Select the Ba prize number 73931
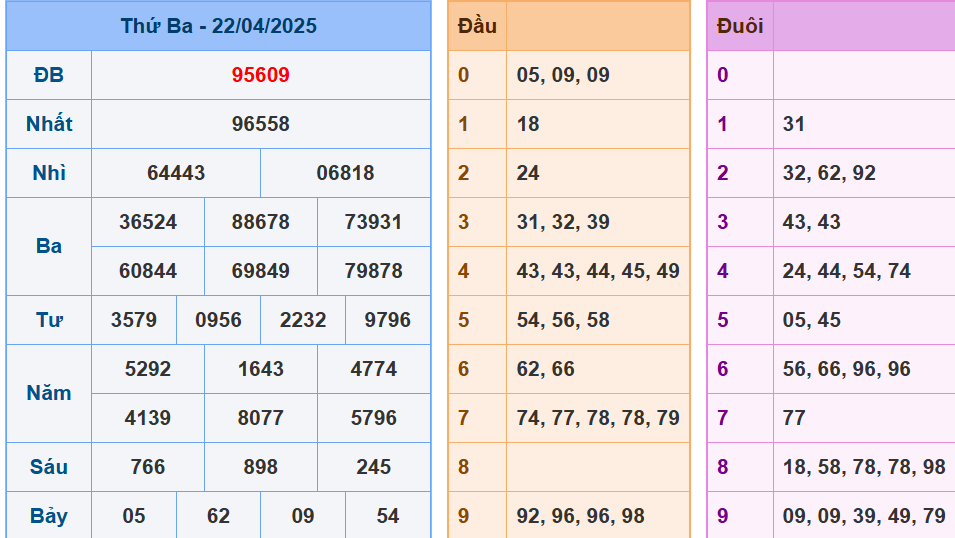The image size is (955, 538). pyautogui.click(x=373, y=222)
